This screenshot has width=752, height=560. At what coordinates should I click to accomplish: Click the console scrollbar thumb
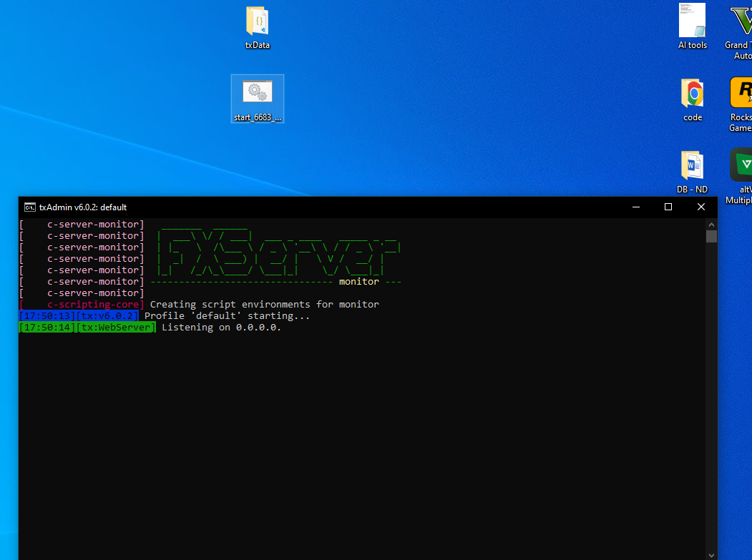pos(711,237)
